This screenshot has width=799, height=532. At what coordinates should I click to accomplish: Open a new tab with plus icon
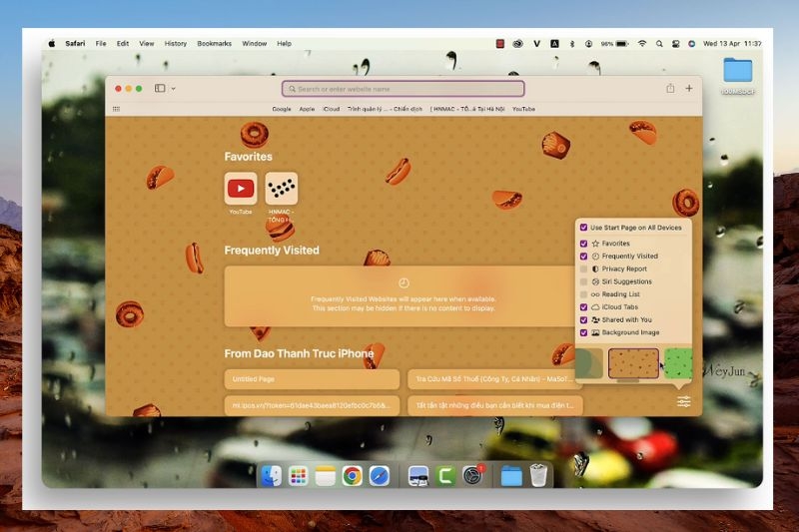pyautogui.click(x=689, y=88)
